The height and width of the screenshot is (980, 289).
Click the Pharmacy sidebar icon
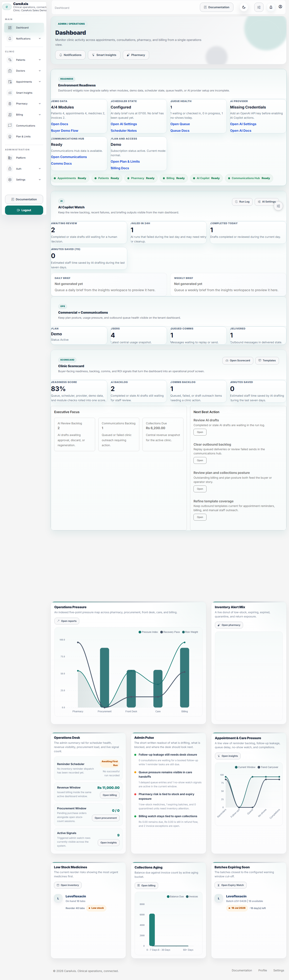(10, 103)
